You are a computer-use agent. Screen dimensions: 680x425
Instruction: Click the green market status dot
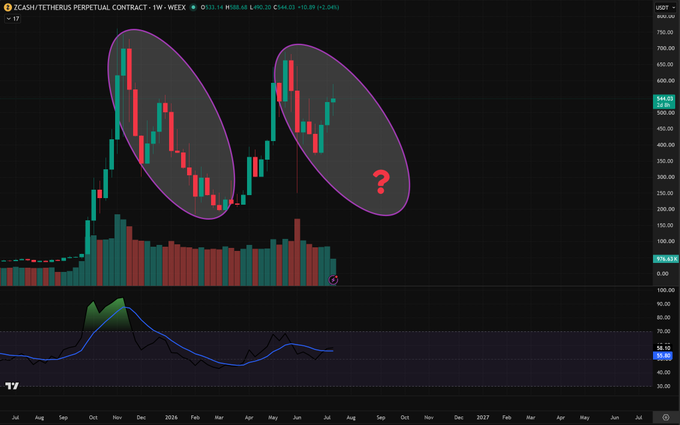point(193,7)
